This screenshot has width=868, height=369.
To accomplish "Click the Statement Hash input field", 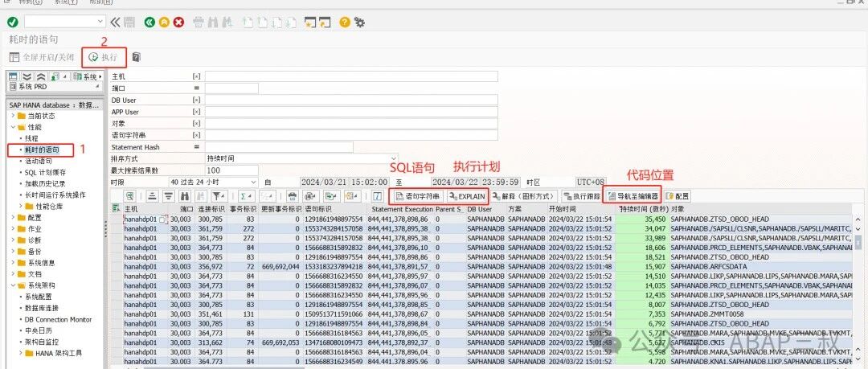I will [279, 147].
